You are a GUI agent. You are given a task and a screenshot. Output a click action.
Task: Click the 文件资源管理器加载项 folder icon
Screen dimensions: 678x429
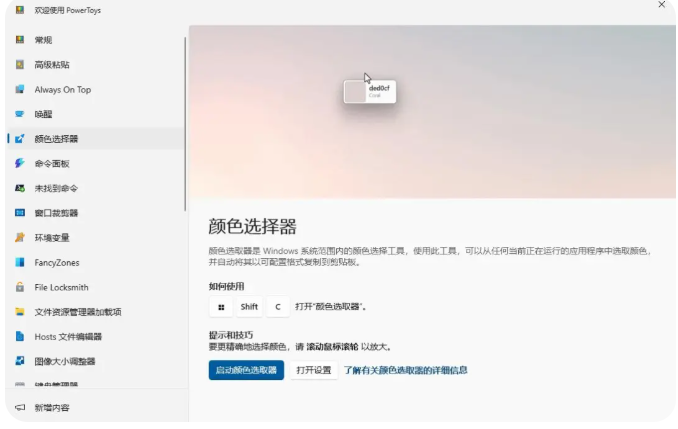pos(20,312)
